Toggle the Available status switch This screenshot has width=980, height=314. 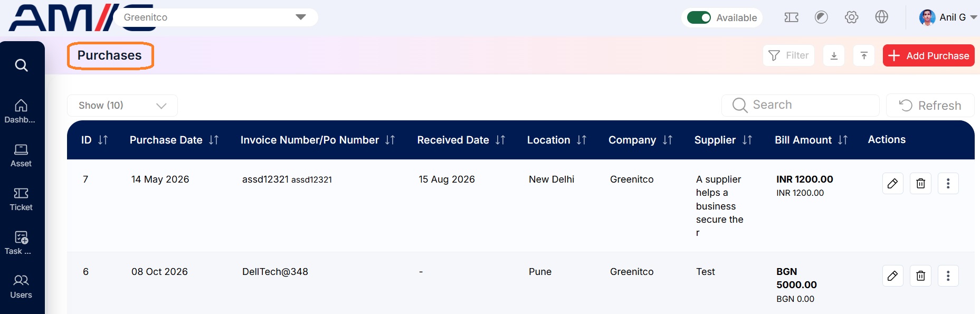point(699,17)
